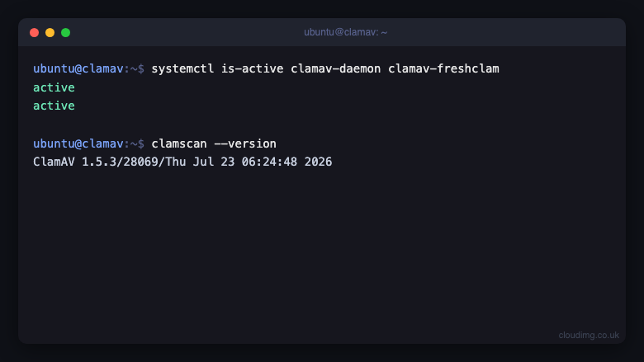Click the signature number 28069
Image resolution: width=644 pixels, height=362 pixels.
[141, 162]
